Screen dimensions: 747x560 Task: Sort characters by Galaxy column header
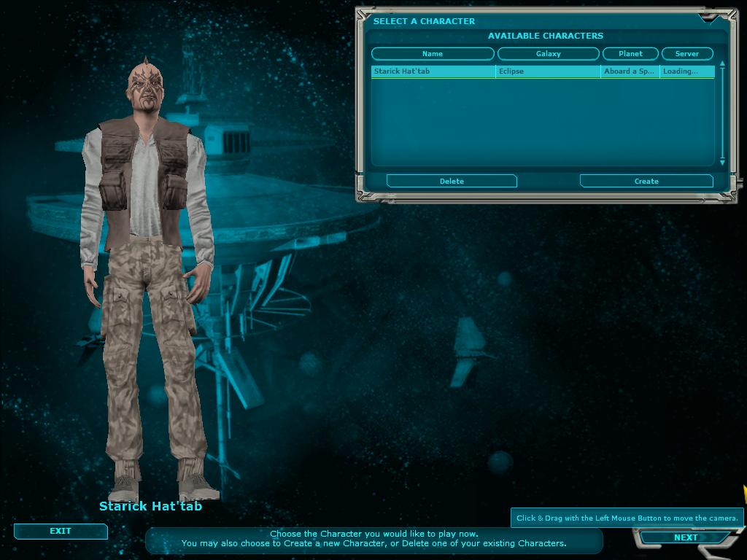point(548,54)
